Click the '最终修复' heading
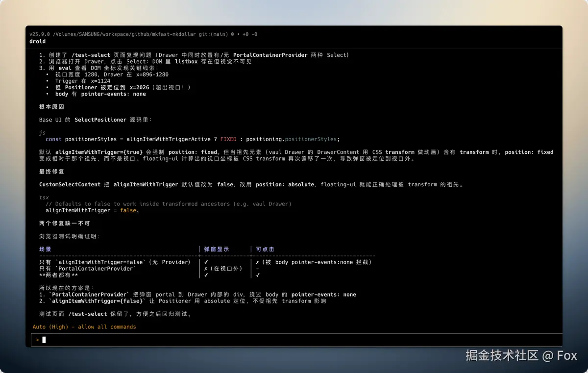The image size is (588, 373). click(52, 172)
